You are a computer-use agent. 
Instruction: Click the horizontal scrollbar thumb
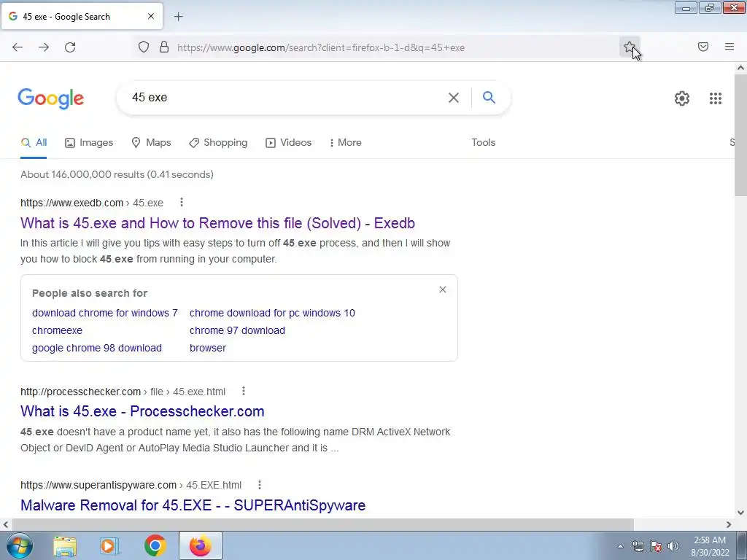pos(322,524)
